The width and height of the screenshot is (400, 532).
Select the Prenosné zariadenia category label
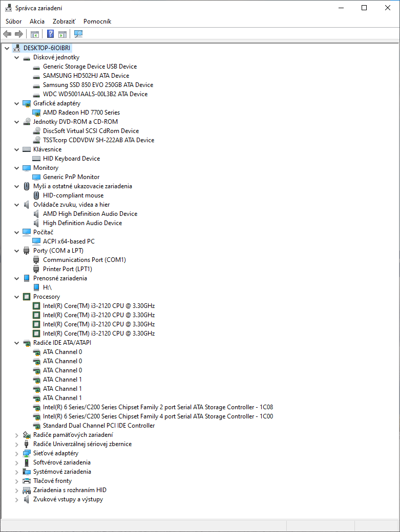click(x=60, y=278)
